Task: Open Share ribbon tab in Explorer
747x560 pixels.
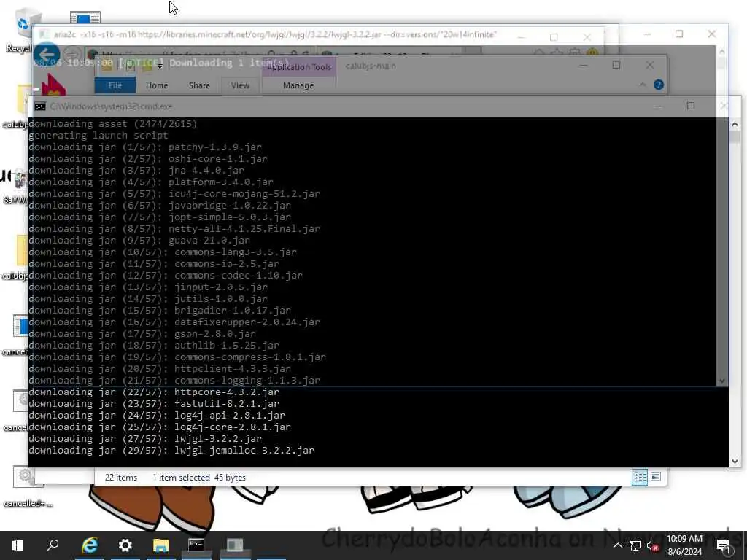Action: pyautogui.click(x=199, y=85)
